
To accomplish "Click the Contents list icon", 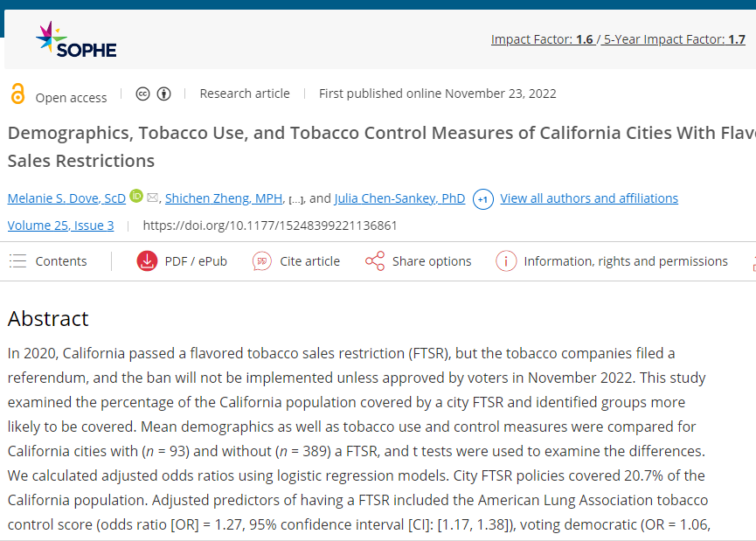I will [x=17, y=261].
